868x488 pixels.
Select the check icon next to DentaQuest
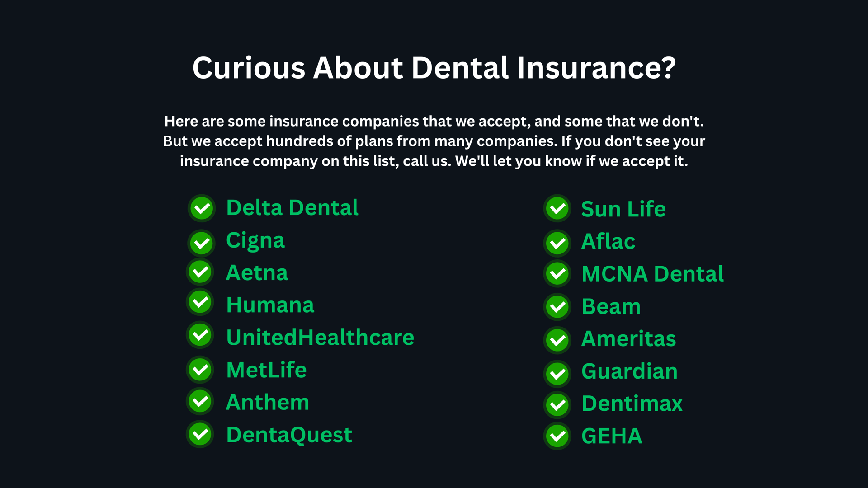click(x=200, y=434)
